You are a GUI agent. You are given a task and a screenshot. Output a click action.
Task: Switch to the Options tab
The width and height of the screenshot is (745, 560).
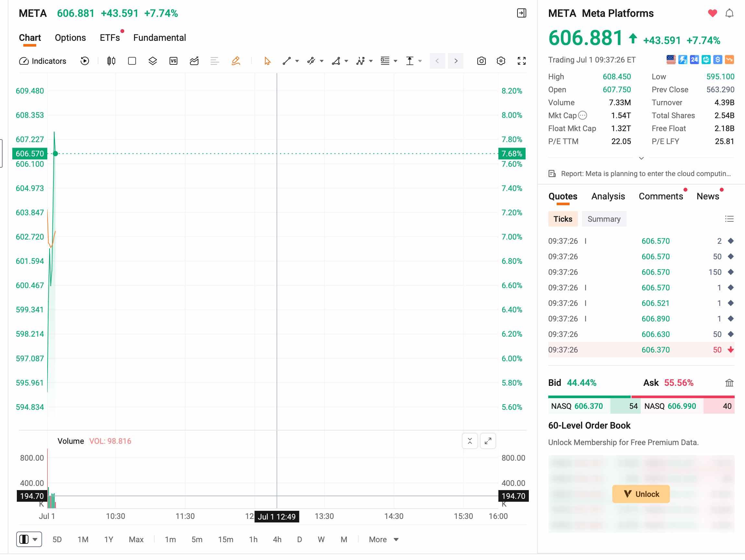pyautogui.click(x=71, y=38)
